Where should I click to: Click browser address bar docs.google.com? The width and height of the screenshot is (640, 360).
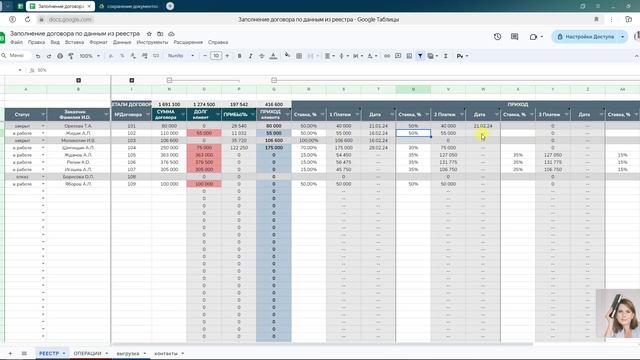pyautogui.click(x=70, y=20)
